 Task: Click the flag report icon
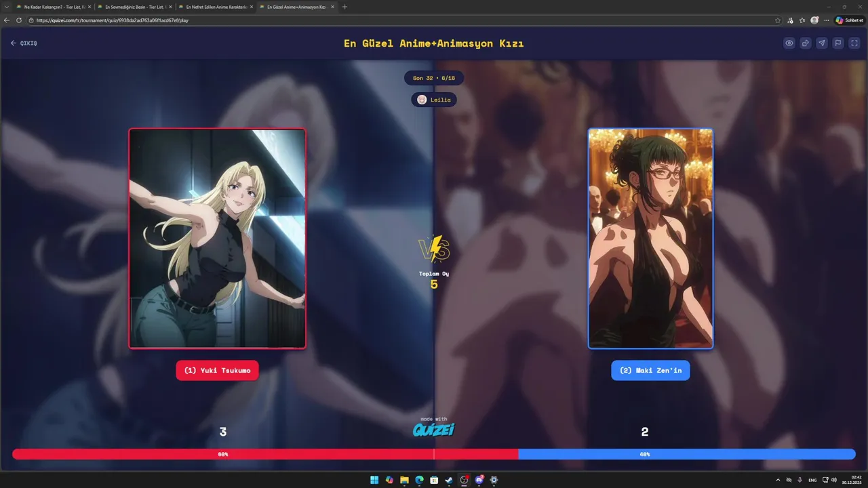pos(838,43)
